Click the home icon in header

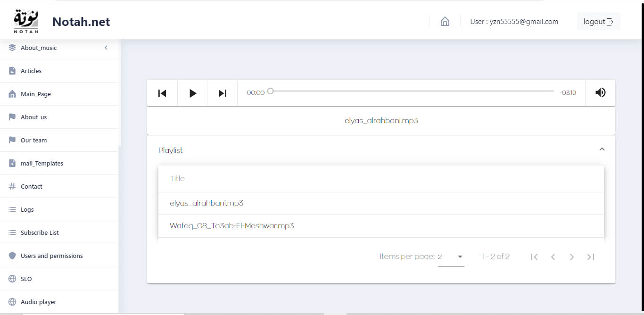click(445, 22)
